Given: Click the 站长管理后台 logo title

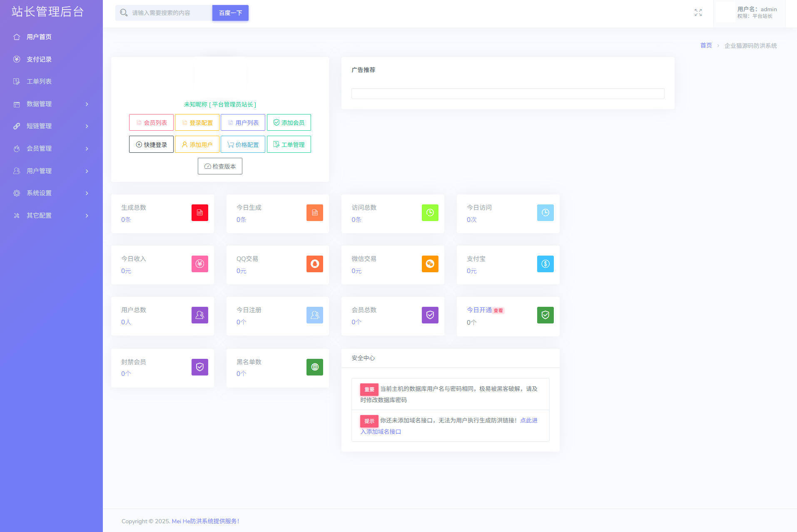Looking at the screenshot, I should pos(48,12).
